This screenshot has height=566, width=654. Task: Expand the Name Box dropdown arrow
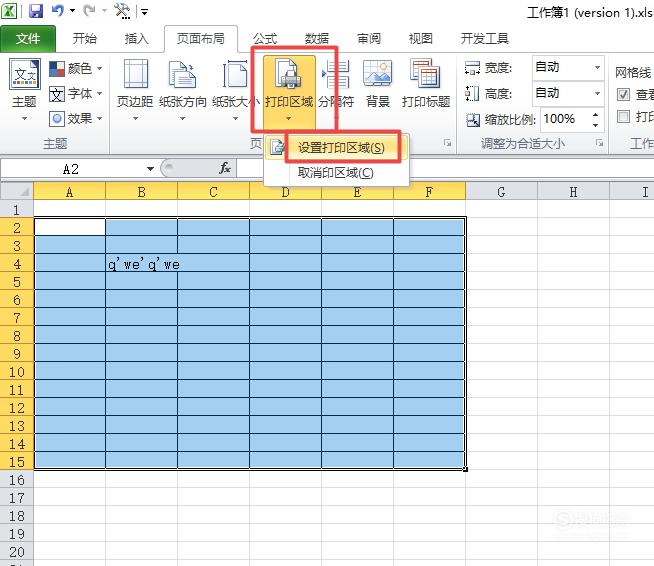pyautogui.click(x=150, y=169)
